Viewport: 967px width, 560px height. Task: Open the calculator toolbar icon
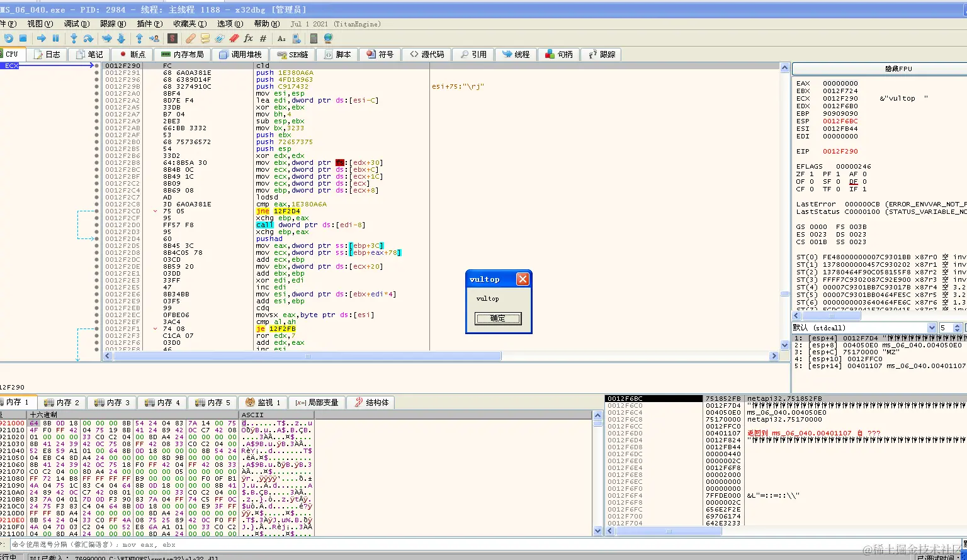tap(314, 39)
